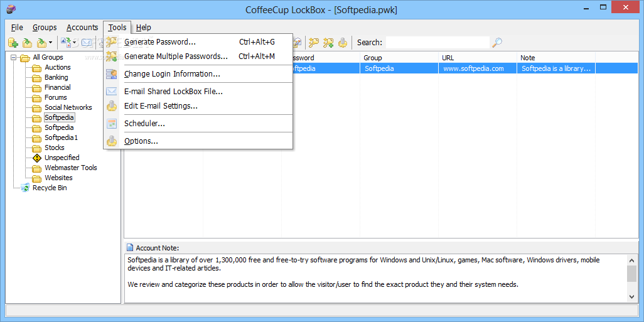Open the Groups menu
This screenshot has width=644, height=322.
pyautogui.click(x=45, y=28)
